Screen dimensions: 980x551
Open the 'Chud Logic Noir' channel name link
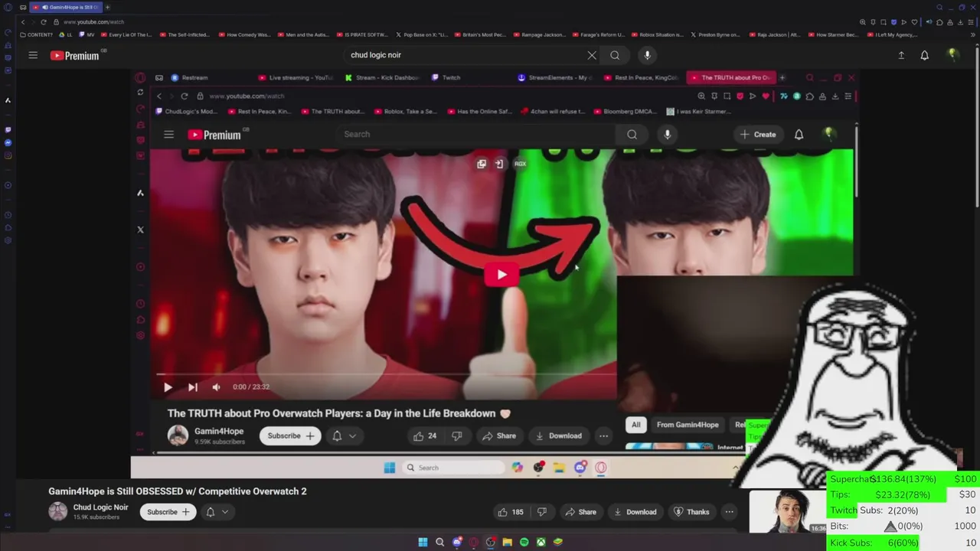[x=100, y=507]
